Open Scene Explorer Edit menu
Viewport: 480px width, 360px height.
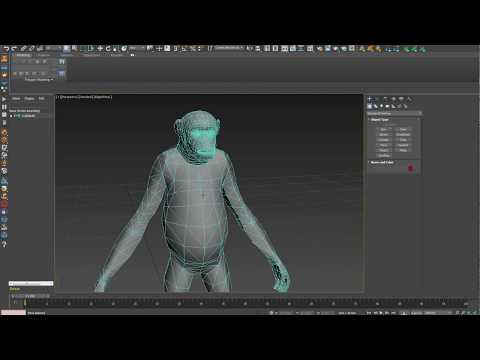pos(41,99)
